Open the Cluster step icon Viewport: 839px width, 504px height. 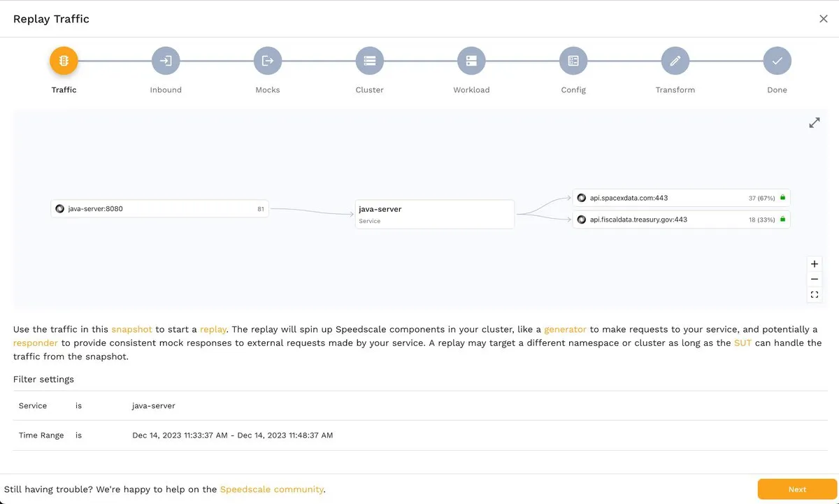point(369,61)
